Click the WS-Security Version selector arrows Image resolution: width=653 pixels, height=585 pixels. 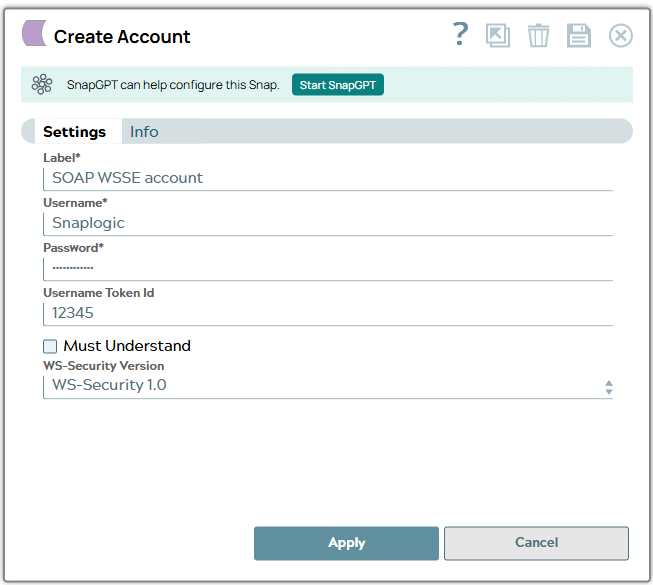tap(608, 387)
